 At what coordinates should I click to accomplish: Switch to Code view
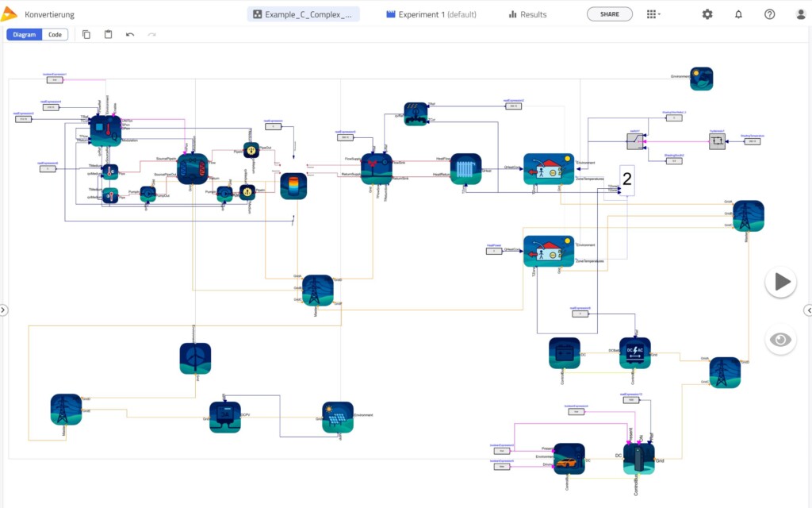pyautogui.click(x=55, y=35)
